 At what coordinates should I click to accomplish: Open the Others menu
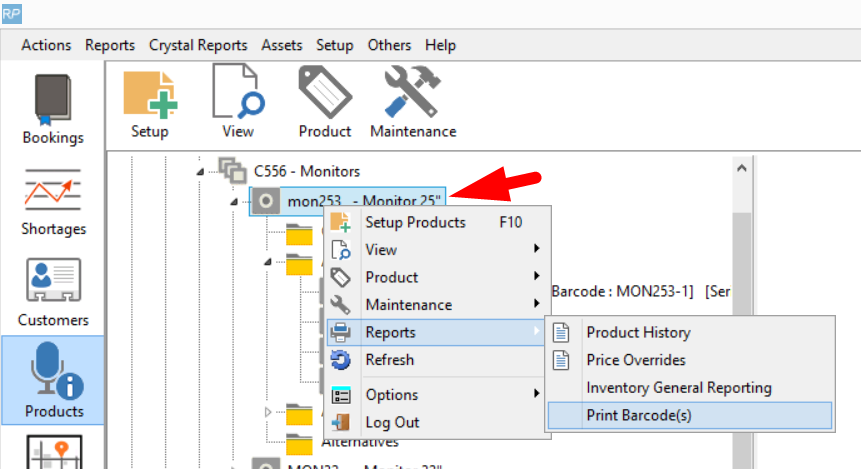389,45
